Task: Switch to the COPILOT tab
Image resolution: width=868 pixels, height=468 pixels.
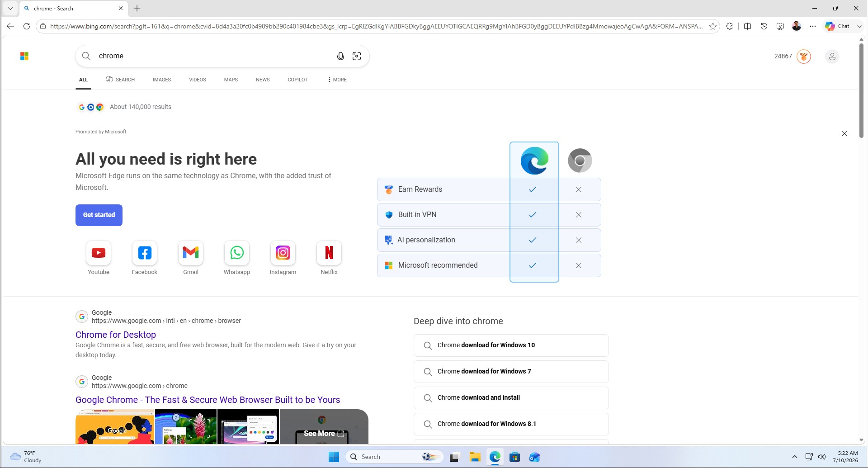Action: pos(297,80)
